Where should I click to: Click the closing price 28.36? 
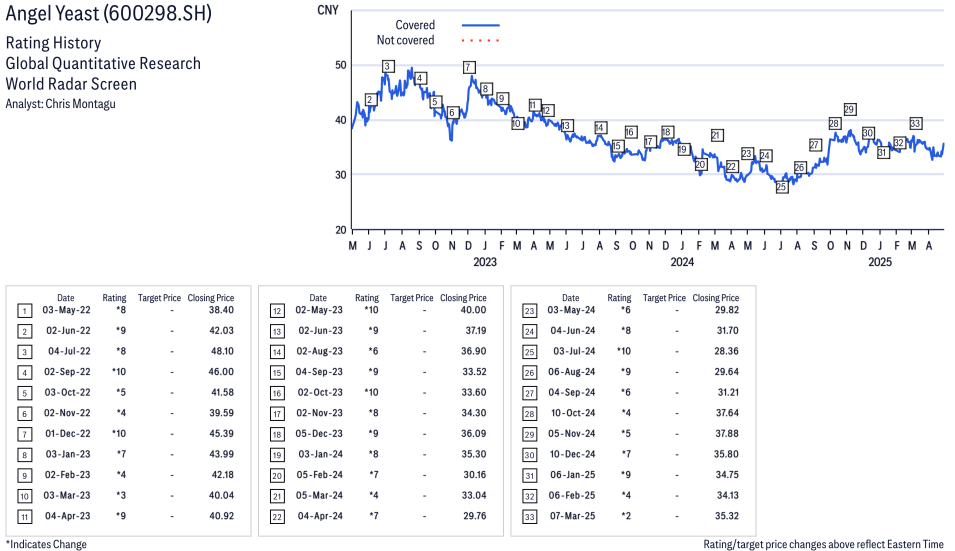[x=727, y=351]
